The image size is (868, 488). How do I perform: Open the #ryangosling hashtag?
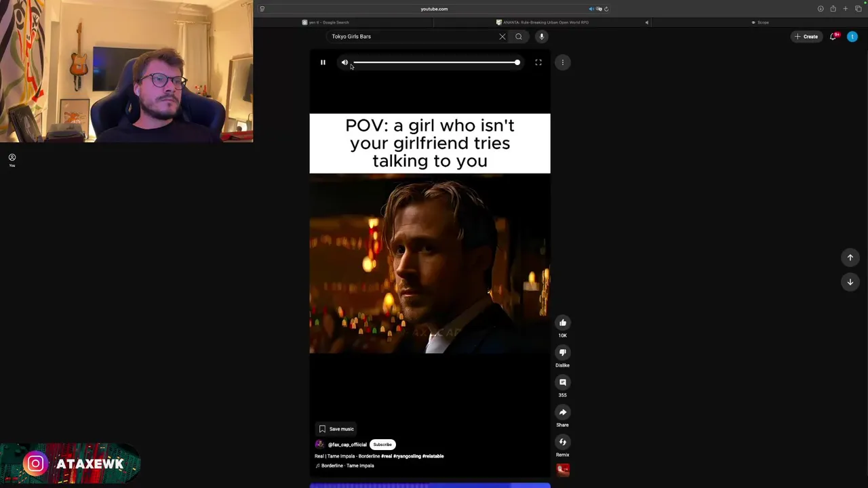(x=407, y=456)
